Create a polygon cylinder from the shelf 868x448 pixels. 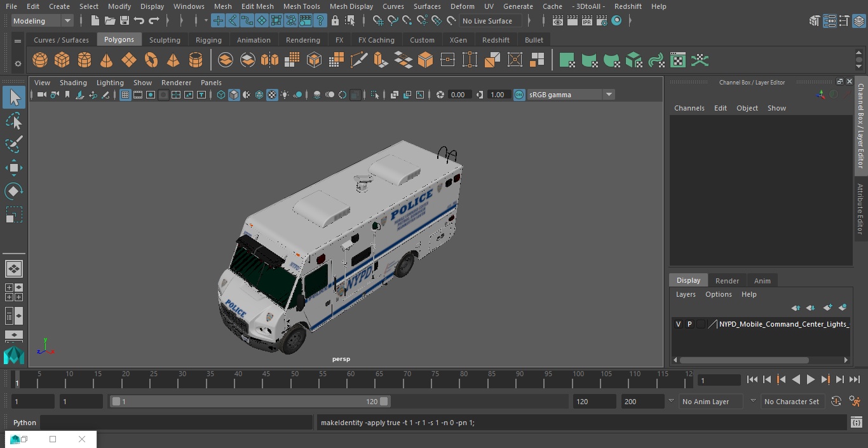click(85, 60)
